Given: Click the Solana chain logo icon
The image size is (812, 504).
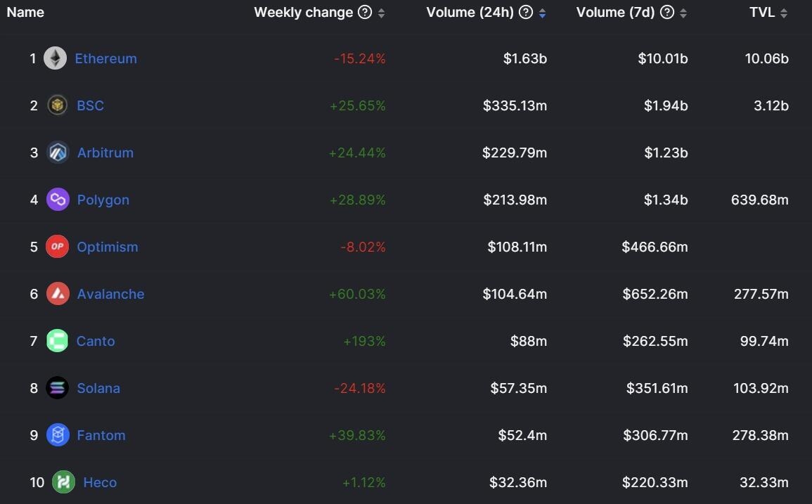Looking at the screenshot, I should pos(57,388).
